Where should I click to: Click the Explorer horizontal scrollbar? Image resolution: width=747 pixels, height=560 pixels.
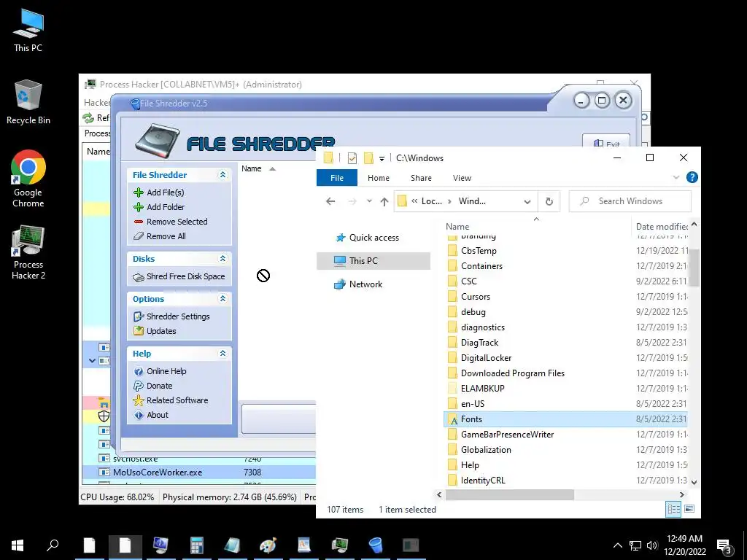click(510, 495)
